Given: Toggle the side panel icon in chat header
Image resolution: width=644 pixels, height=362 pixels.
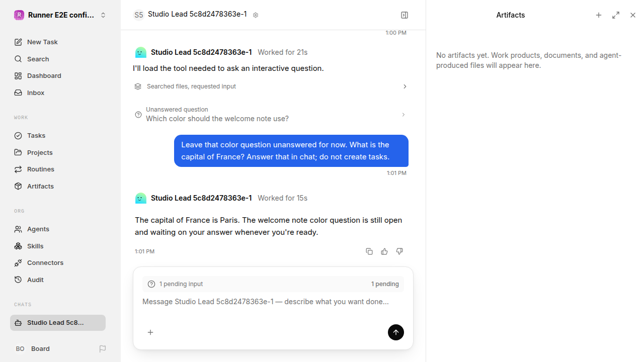Looking at the screenshot, I should coord(405,15).
